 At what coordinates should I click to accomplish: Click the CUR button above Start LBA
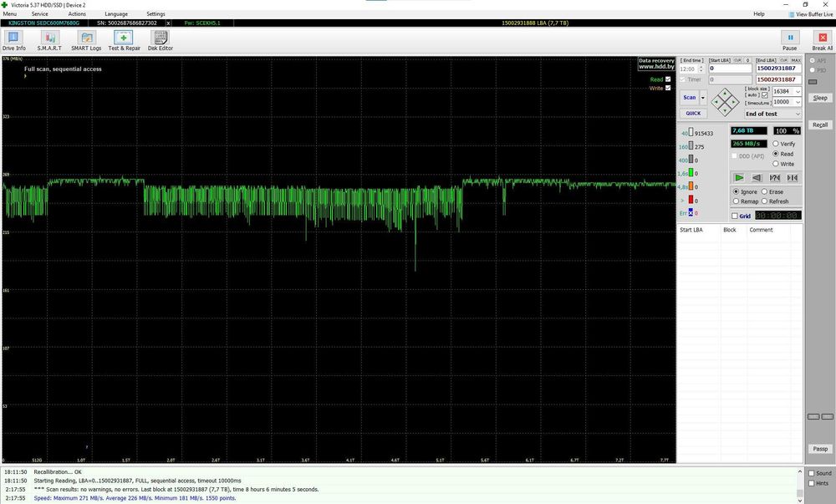tap(738, 61)
